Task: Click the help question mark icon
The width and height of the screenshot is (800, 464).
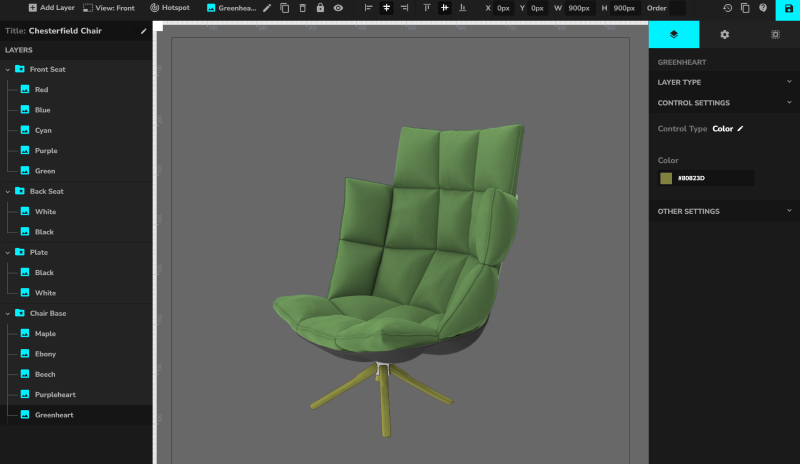Action: 762,8
